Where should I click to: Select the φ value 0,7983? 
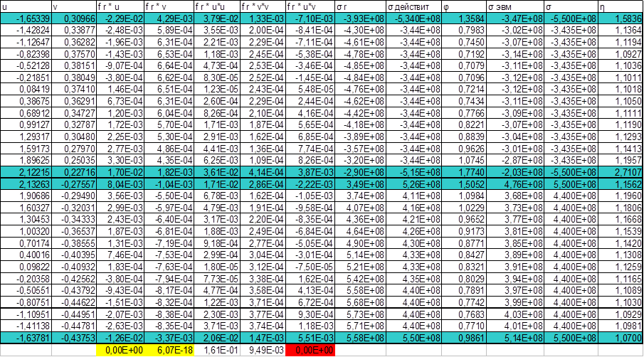pyautogui.click(x=464, y=31)
